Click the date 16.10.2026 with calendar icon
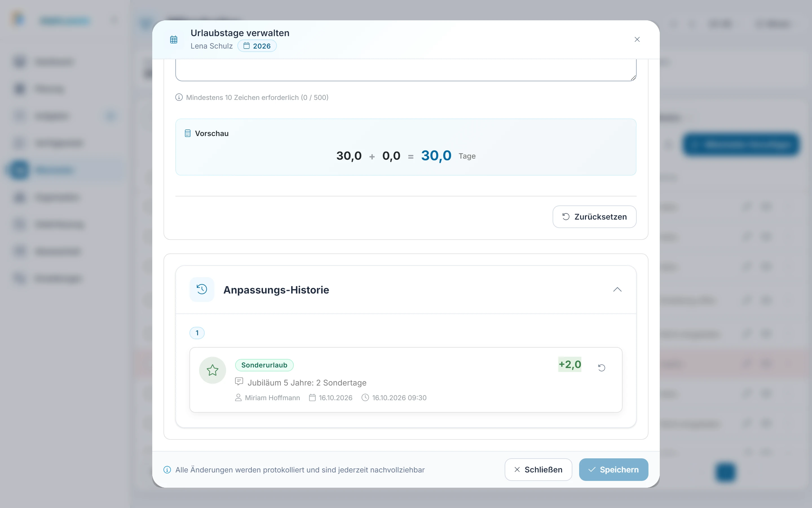The image size is (812, 508). coord(330,398)
